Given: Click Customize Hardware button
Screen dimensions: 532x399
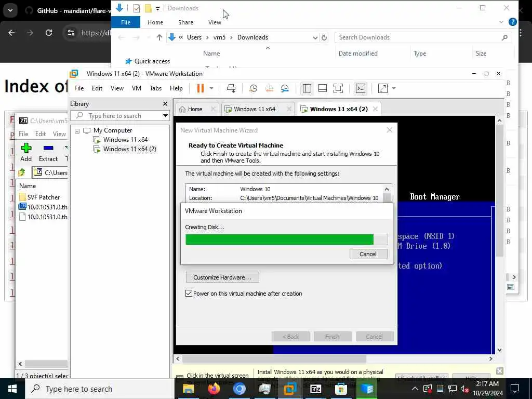Looking at the screenshot, I should coord(222,277).
